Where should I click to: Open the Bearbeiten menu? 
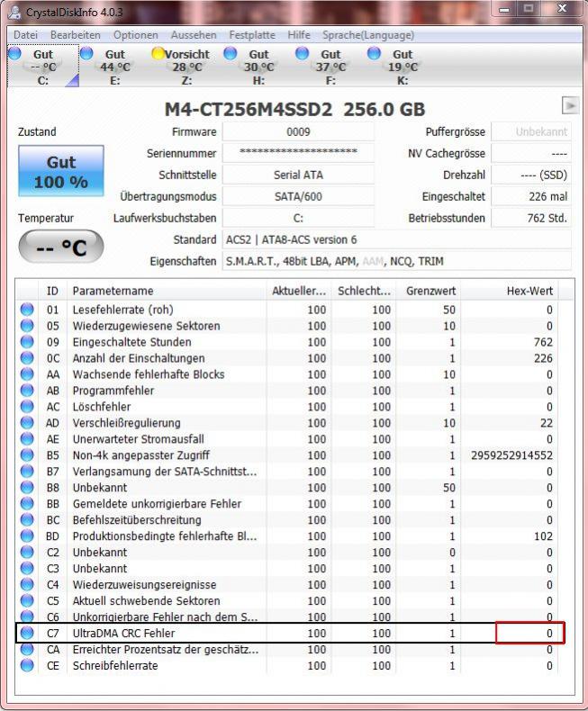(76, 35)
